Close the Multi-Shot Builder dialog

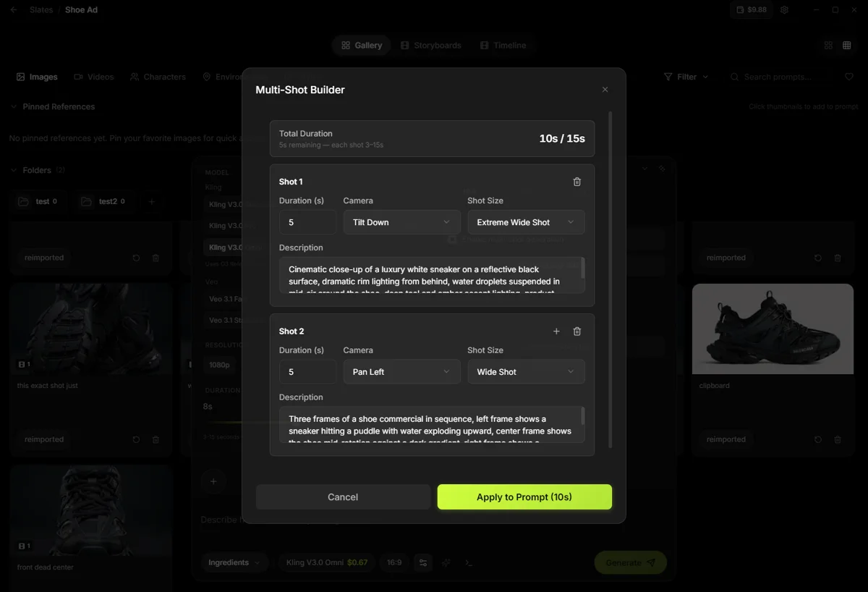click(x=605, y=90)
